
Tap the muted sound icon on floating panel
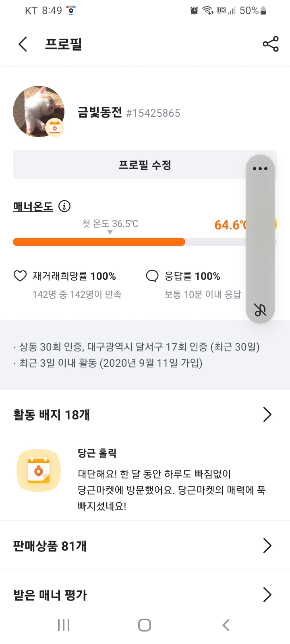click(x=260, y=310)
